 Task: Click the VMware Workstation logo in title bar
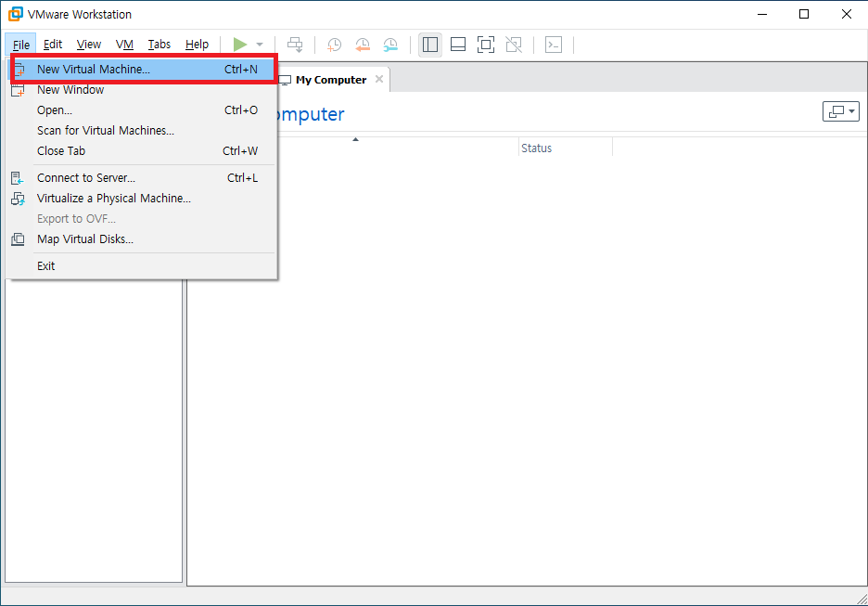(x=15, y=14)
